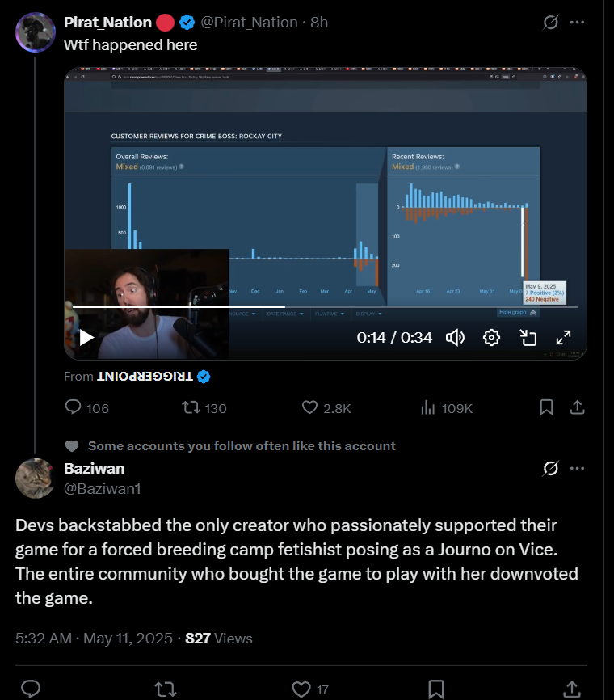Expand video to fullscreen
Screen dimensions: 614x700
coord(564,338)
